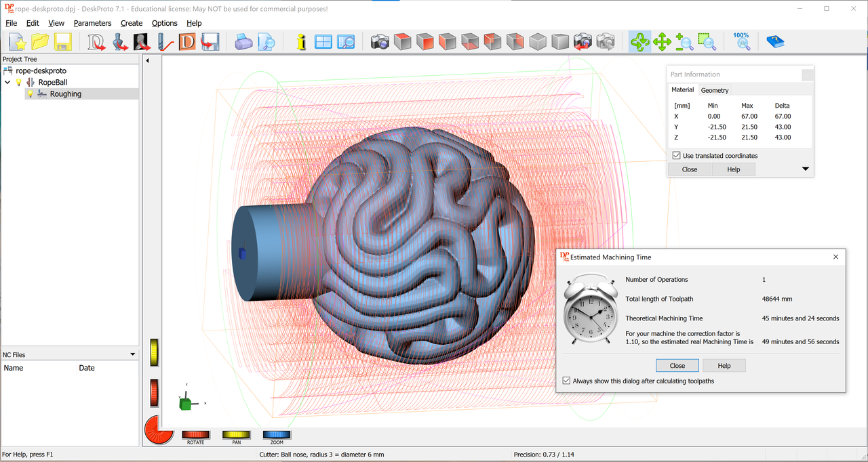Click the camera snapshot icon to save view
Viewport: 868px width, 462px height.
coord(380,41)
